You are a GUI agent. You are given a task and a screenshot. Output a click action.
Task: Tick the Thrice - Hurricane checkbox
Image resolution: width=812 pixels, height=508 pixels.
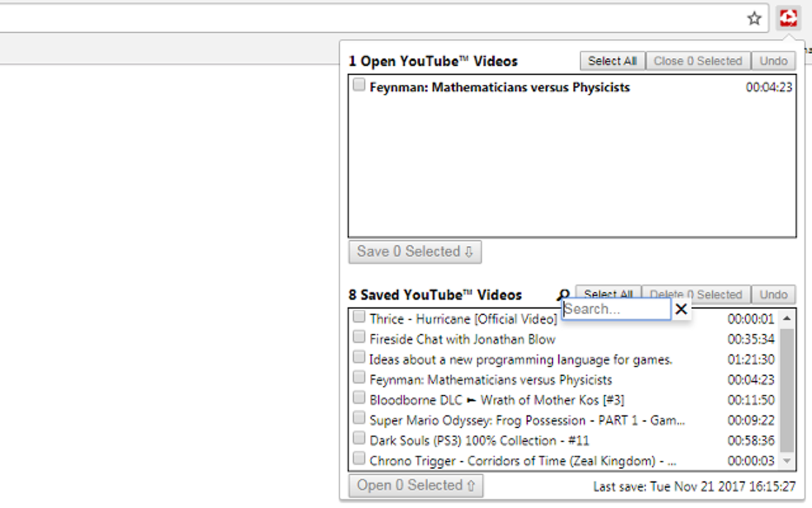359,317
